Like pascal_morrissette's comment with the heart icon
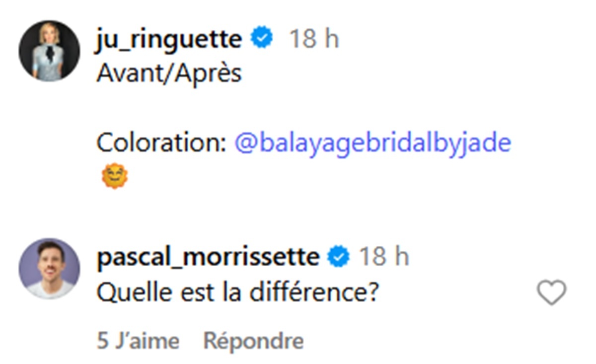 coord(552,292)
